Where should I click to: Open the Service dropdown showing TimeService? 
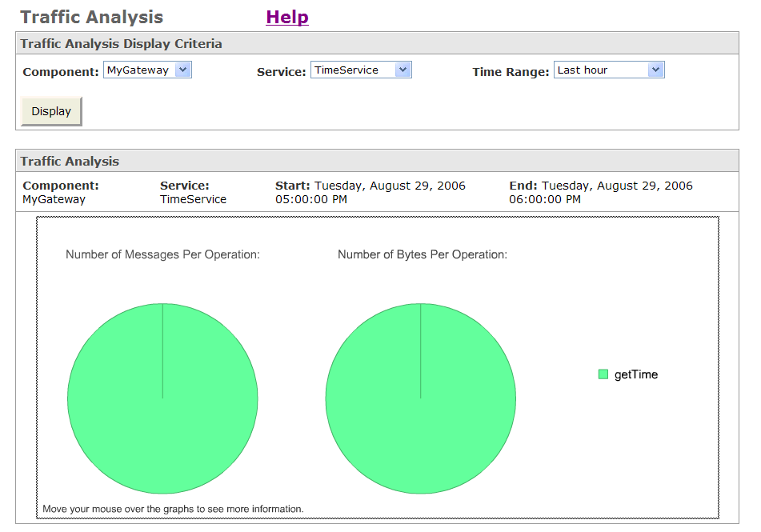click(x=361, y=70)
